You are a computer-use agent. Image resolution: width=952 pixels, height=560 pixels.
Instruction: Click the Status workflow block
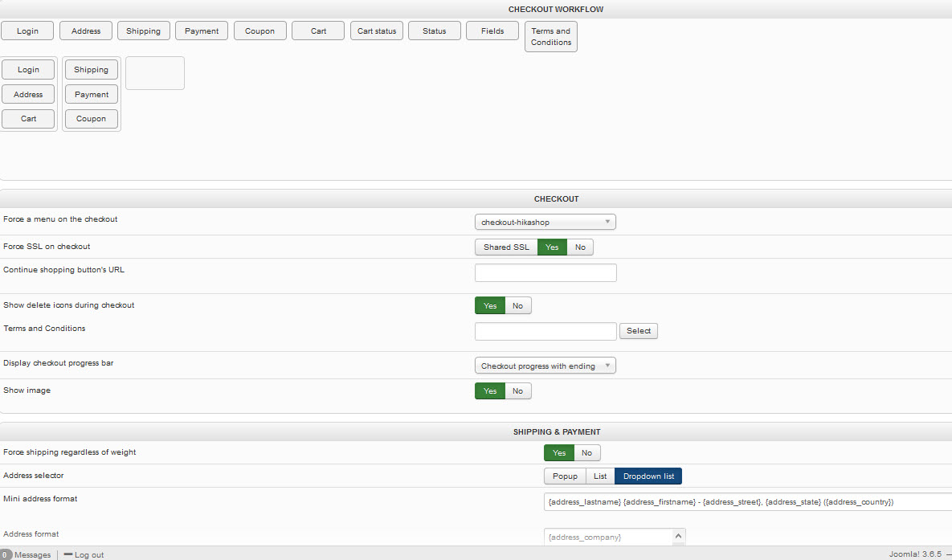pyautogui.click(x=434, y=31)
